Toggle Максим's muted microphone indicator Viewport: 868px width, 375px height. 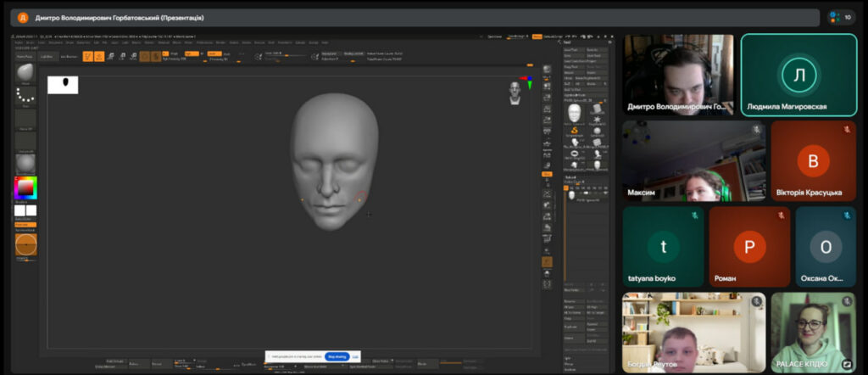756,130
